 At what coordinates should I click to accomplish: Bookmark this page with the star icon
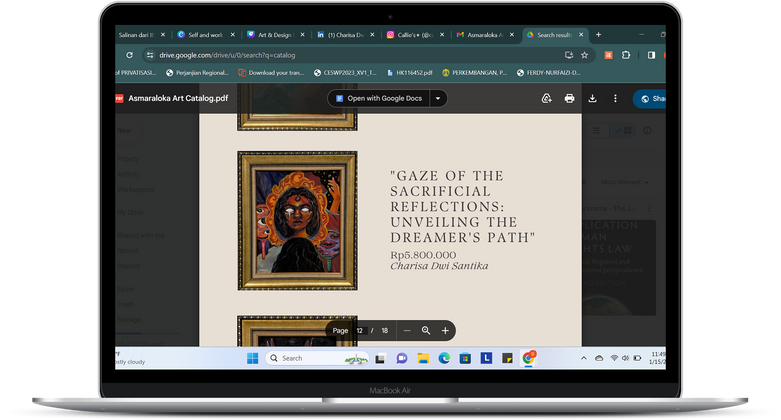(x=586, y=55)
